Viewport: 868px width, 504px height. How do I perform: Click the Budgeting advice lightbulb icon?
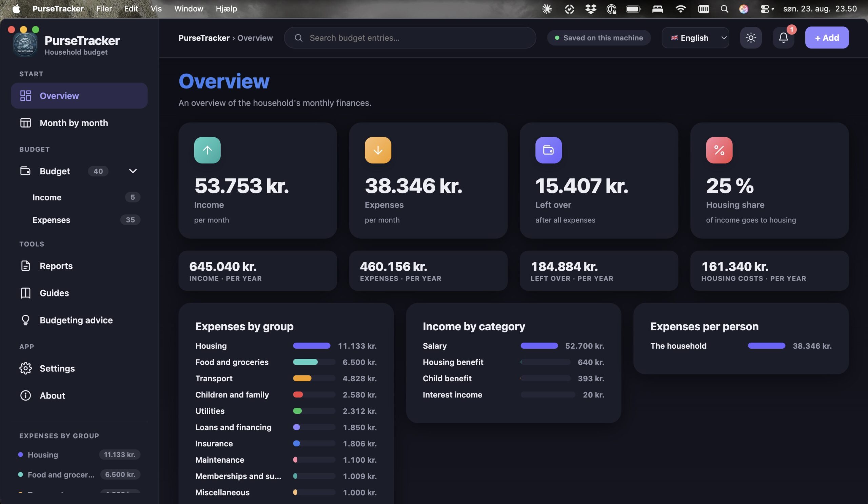(x=25, y=320)
